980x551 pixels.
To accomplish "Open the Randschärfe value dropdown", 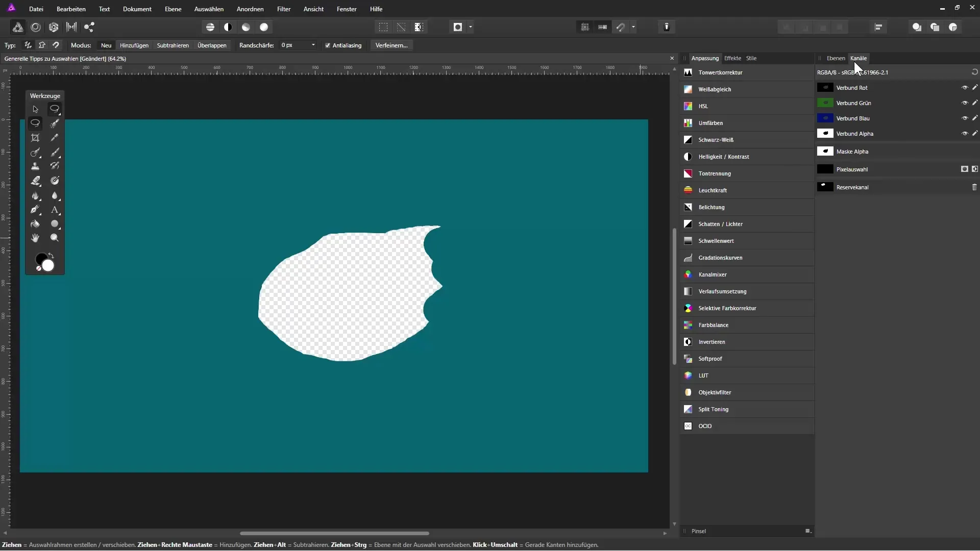I will pos(313,45).
